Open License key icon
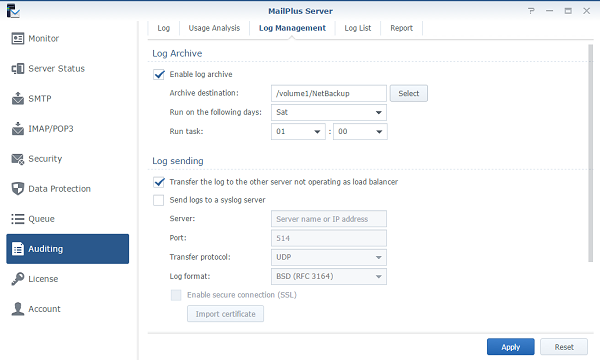This screenshot has height=360, width=600. [18, 279]
